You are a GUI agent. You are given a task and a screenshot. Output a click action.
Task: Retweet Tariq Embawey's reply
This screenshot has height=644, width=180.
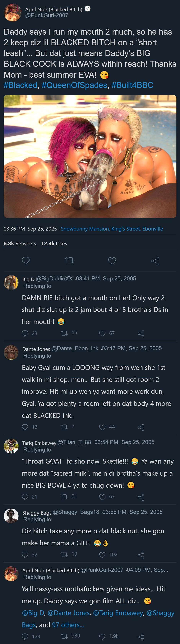pyautogui.click(x=64, y=496)
